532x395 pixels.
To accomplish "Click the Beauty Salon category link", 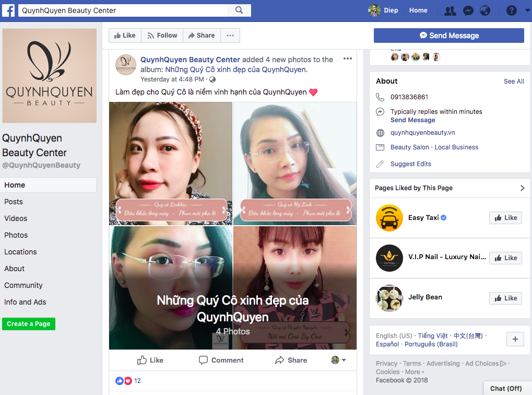I will (x=409, y=147).
